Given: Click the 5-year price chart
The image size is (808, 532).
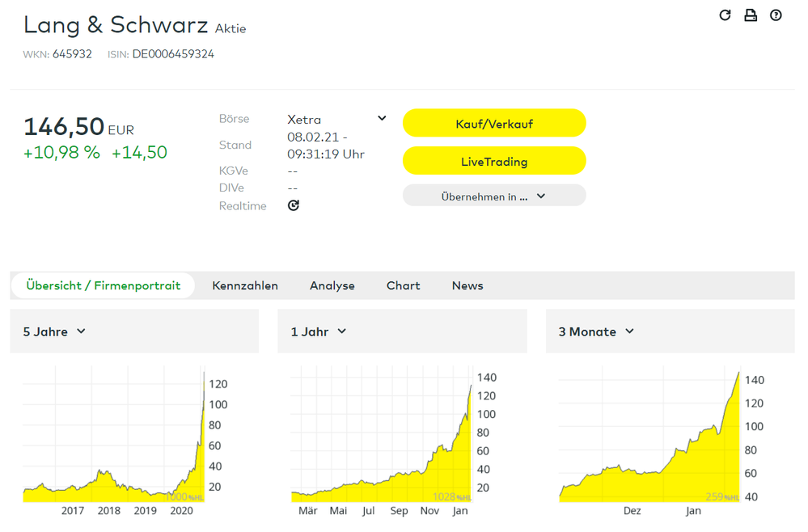Looking at the screenshot, I should point(113,441).
